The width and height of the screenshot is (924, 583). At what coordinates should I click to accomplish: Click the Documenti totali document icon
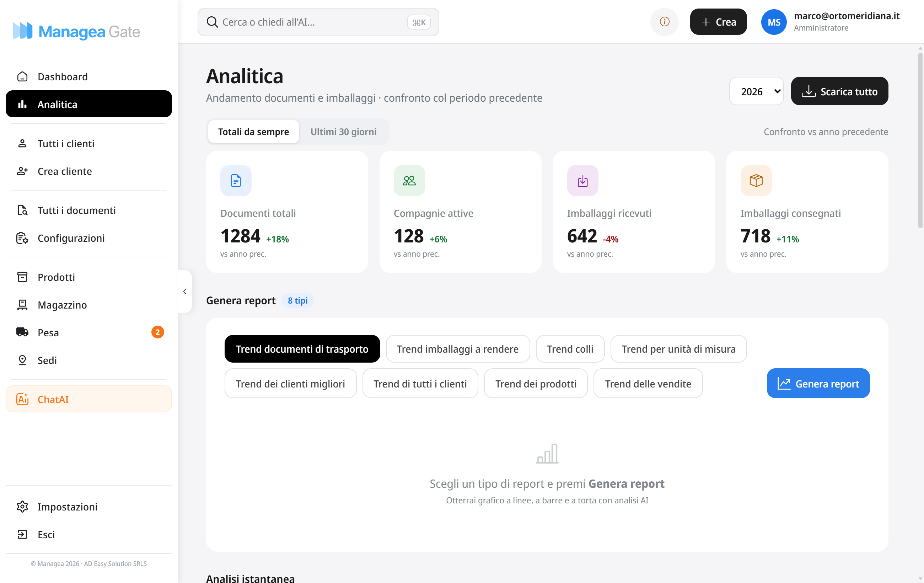tap(236, 180)
